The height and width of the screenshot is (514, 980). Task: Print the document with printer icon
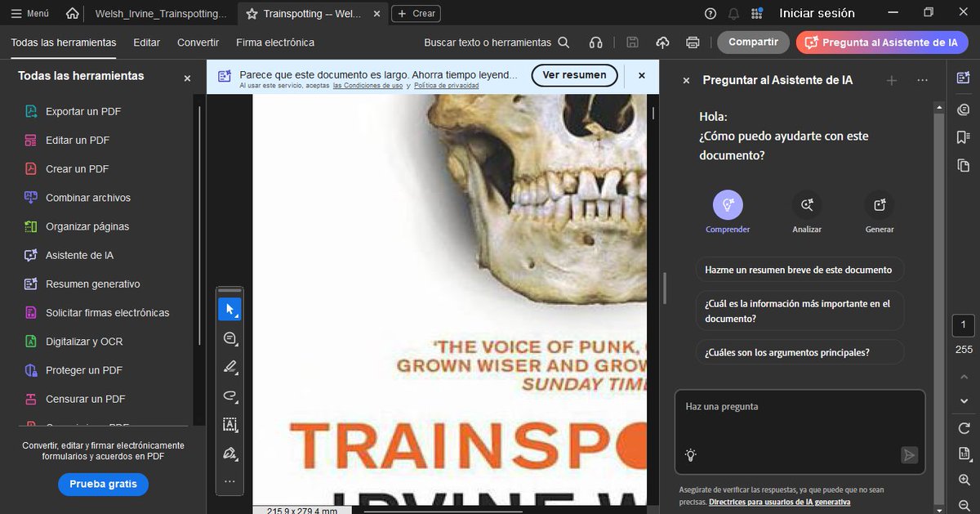coord(693,42)
